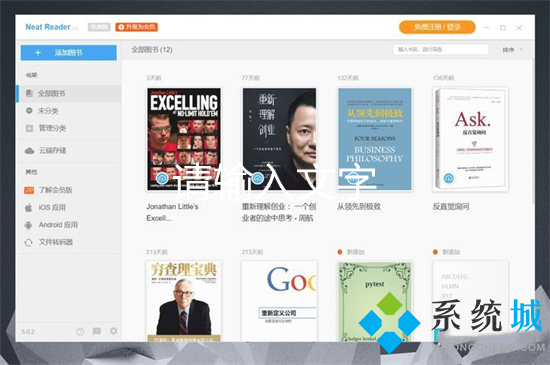The height and width of the screenshot is (365, 550).
Task: Open the Android app entry
Action: coord(69,225)
